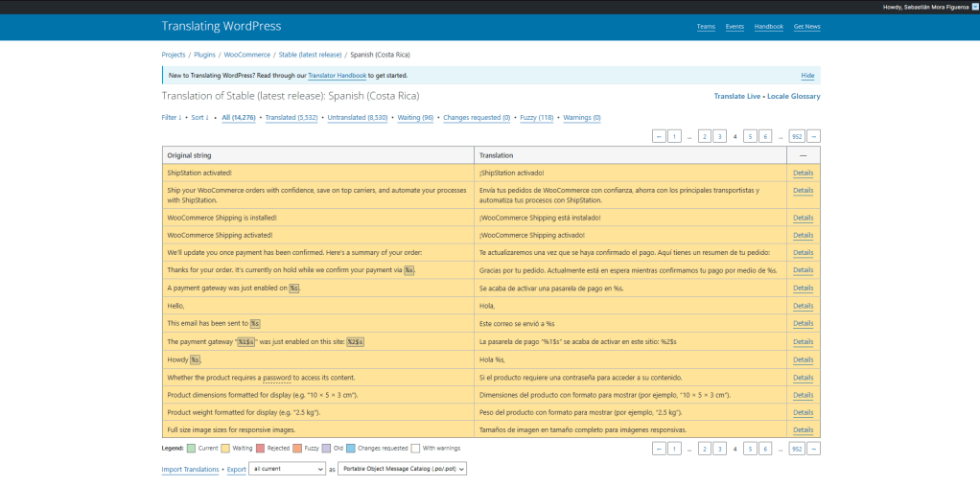980x486 pixels.
Task: Open Handbook in top navigation
Action: point(768,27)
